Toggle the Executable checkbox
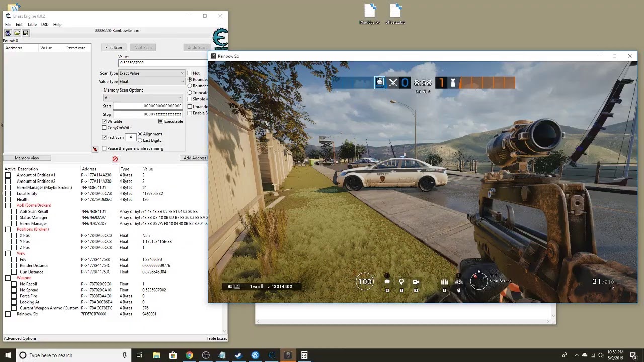Image resolution: width=644 pixels, height=362 pixels. click(x=161, y=121)
